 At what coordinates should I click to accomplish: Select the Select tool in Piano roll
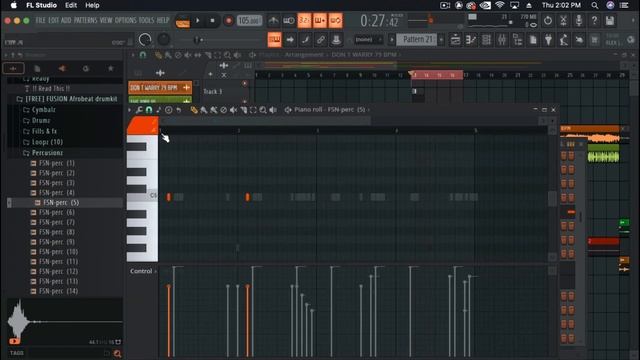pyautogui.click(x=253, y=110)
